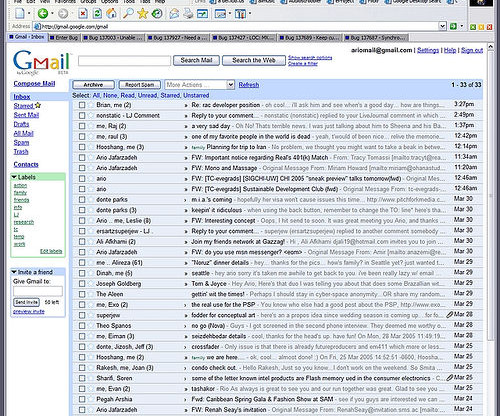Click the browser Forward arrow button
Screen dimensions: 500x416
(63, 14)
